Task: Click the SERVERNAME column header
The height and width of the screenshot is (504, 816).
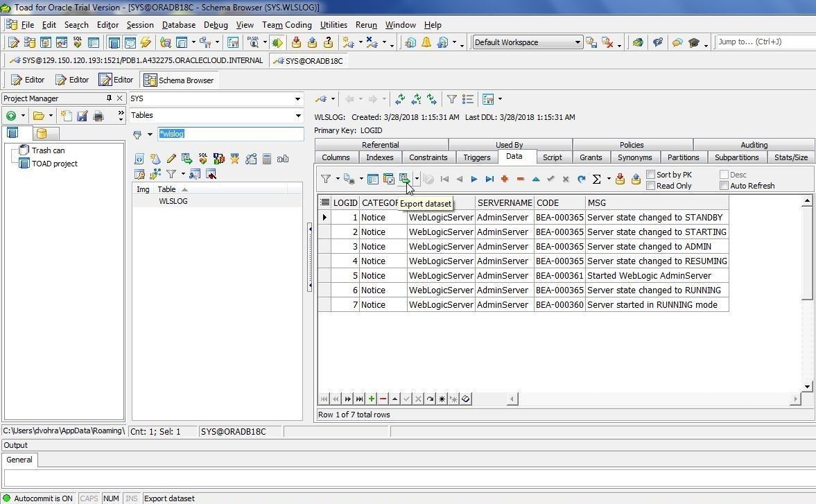Action: pyautogui.click(x=505, y=203)
